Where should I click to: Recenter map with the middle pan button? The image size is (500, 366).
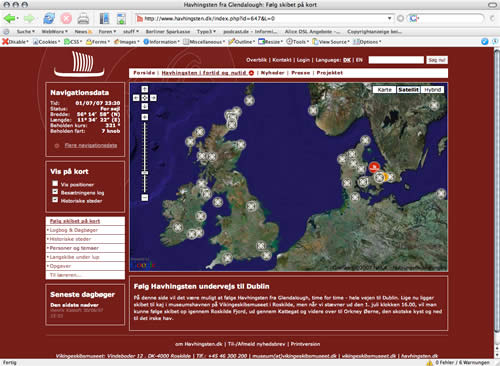click(145, 98)
